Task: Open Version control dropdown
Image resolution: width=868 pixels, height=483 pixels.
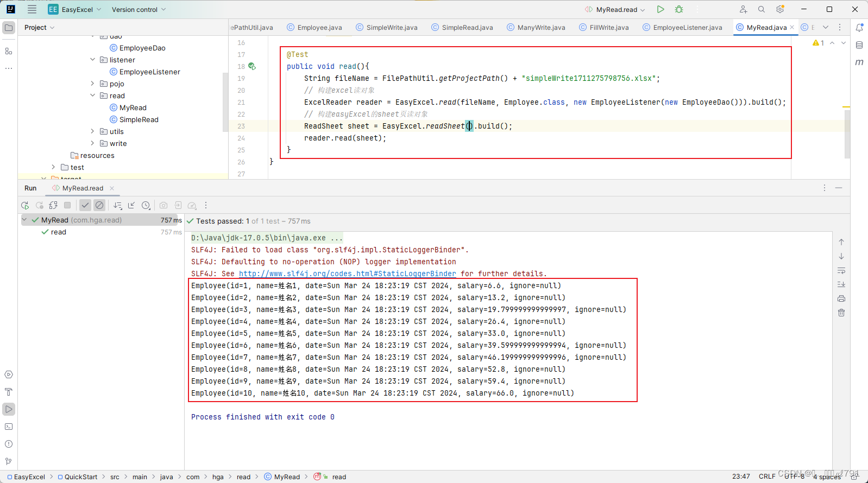Action: (x=139, y=9)
